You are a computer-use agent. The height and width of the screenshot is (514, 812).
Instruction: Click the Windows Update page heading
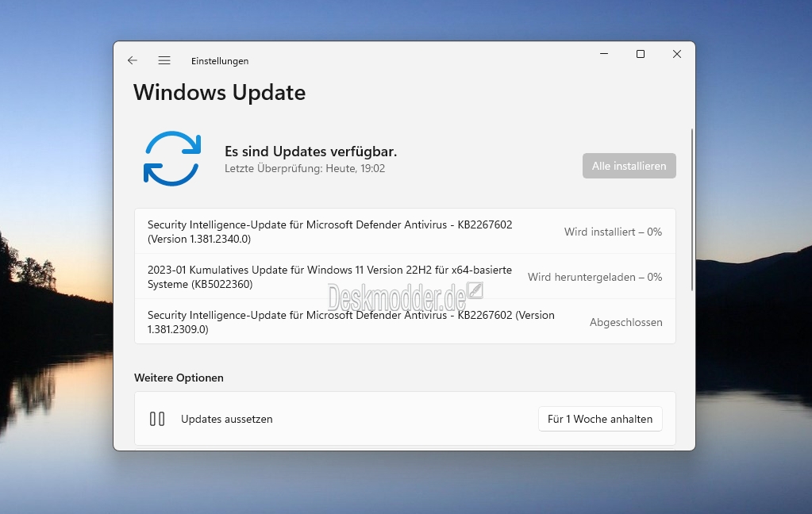pyautogui.click(x=220, y=93)
